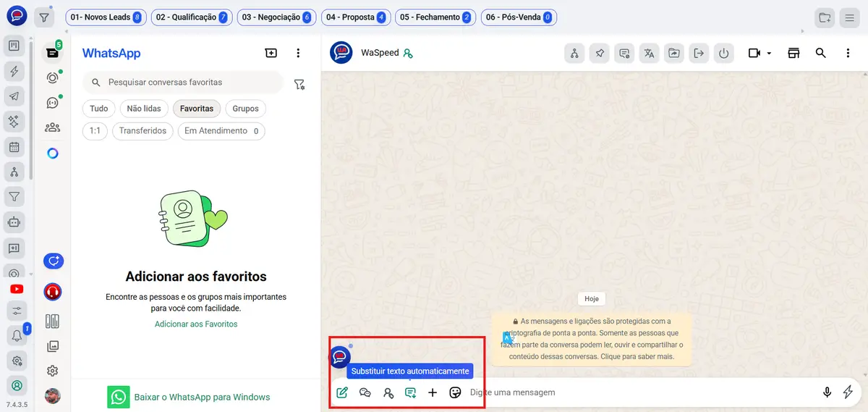Start a video call with camera icon
This screenshot has height=412, width=868.
[x=755, y=53]
